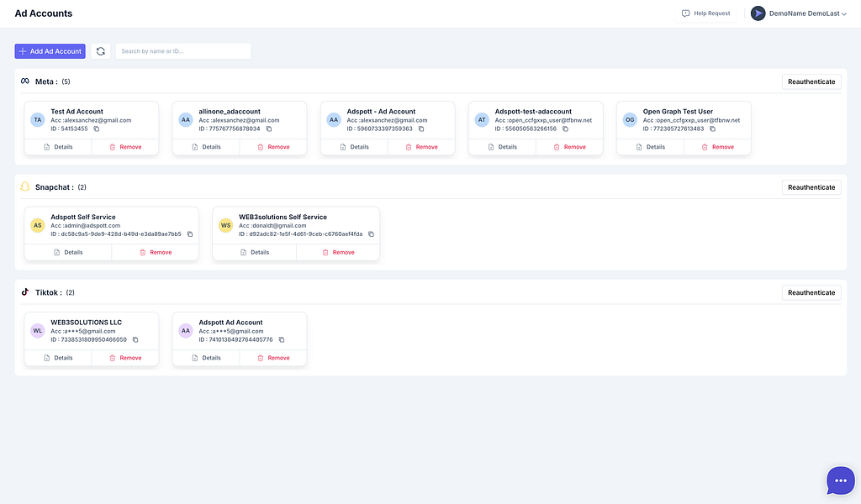This screenshot has width=861, height=504.
Task: Copy the Open Graph Test User ID
Action: click(x=712, y=129)
